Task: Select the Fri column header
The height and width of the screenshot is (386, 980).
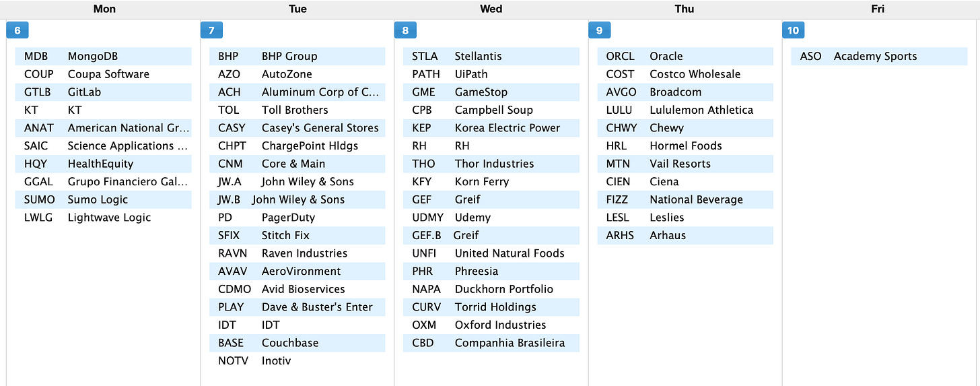Action: coord(878,9)
